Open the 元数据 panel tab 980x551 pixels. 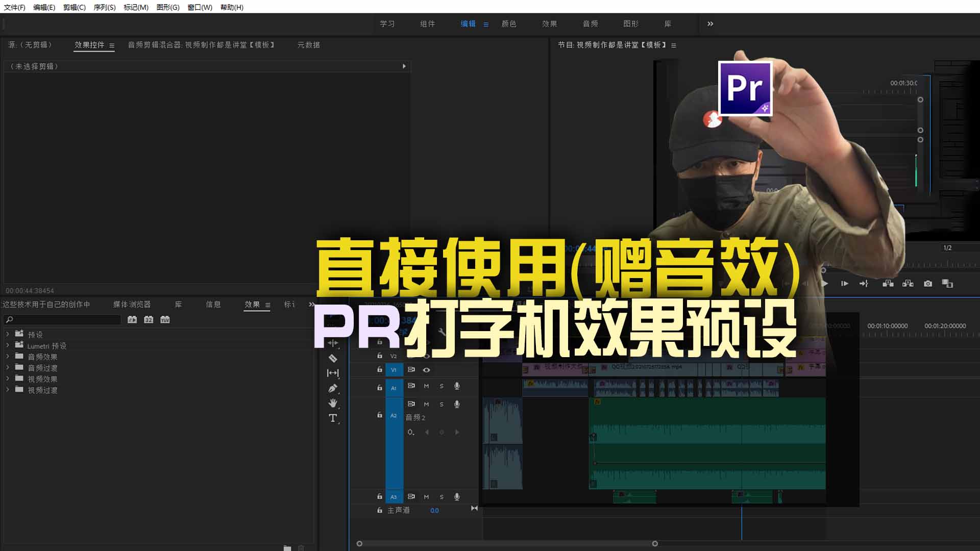[308, 45]
